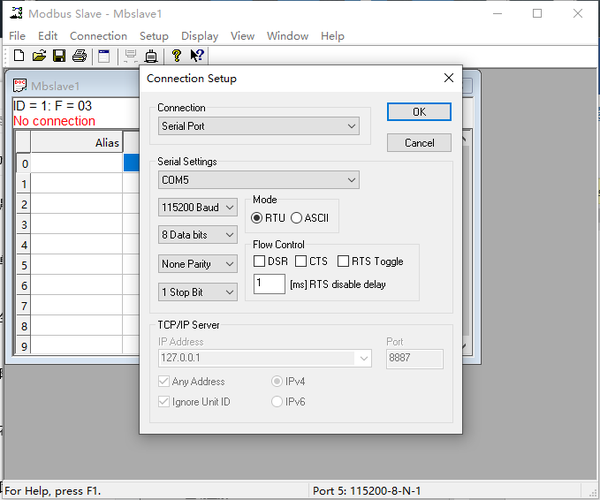Click row 3 header in Mbslave1 table
Image resolution: width=600 pixels, height=500 pixels.
24,225
